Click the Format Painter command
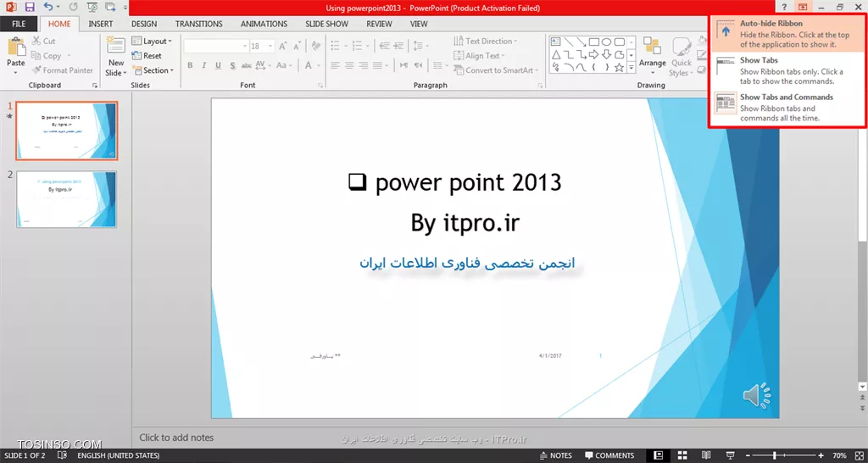This screenshot has height=463, width=868. pos(62,70)
